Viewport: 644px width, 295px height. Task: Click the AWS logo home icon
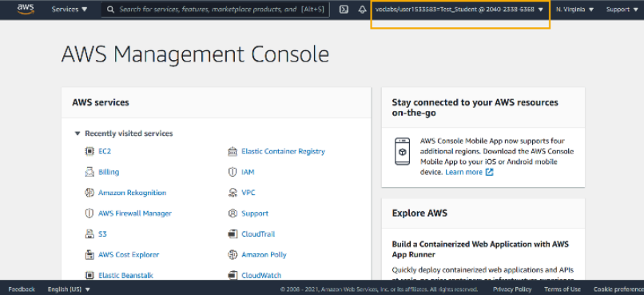point(26,9)
